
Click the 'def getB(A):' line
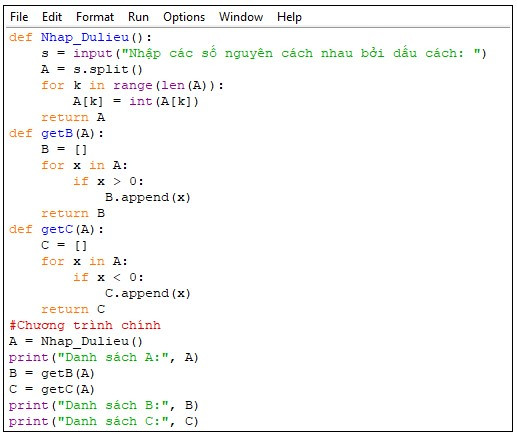(56, 133)
